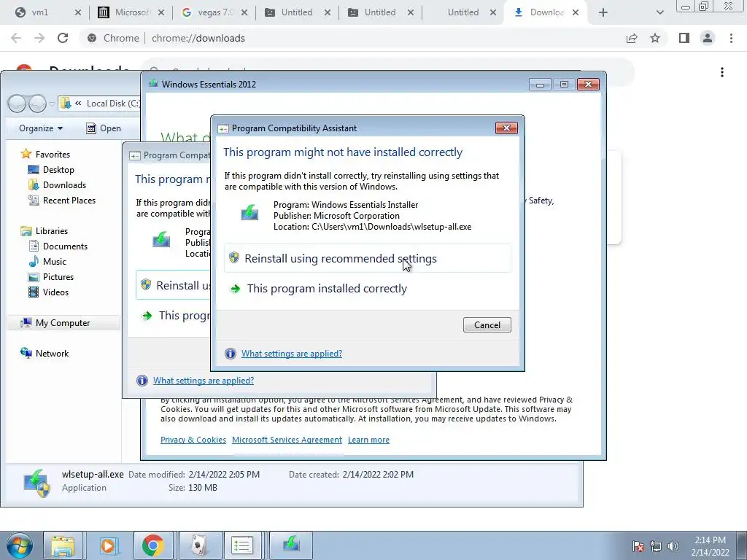Click Local Disk (C:) in Explorer address bar
The image size is (747, 560).
tap(113, 104)
